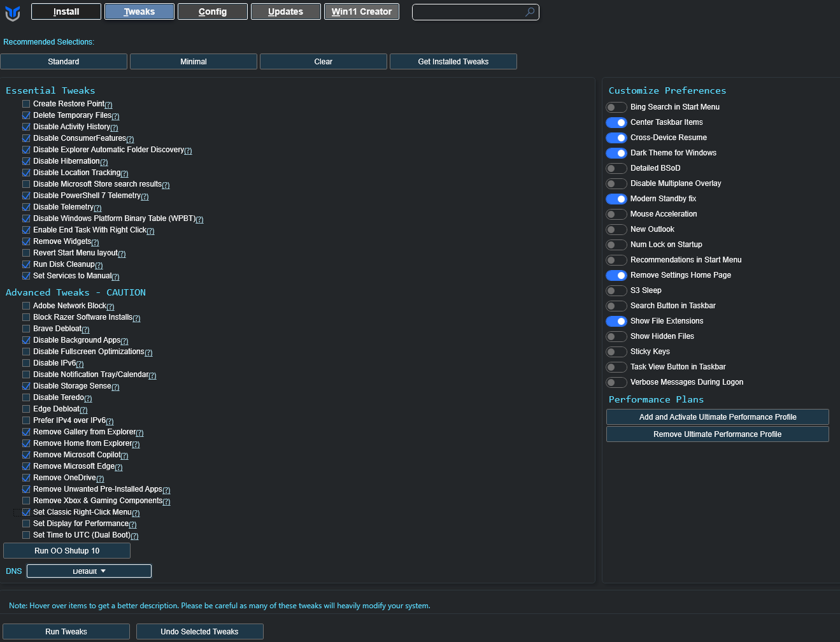The width and height of the screenshot is (840, 642).
Task: Check the Create Restore Point checkbox
Action: (26, 104)
